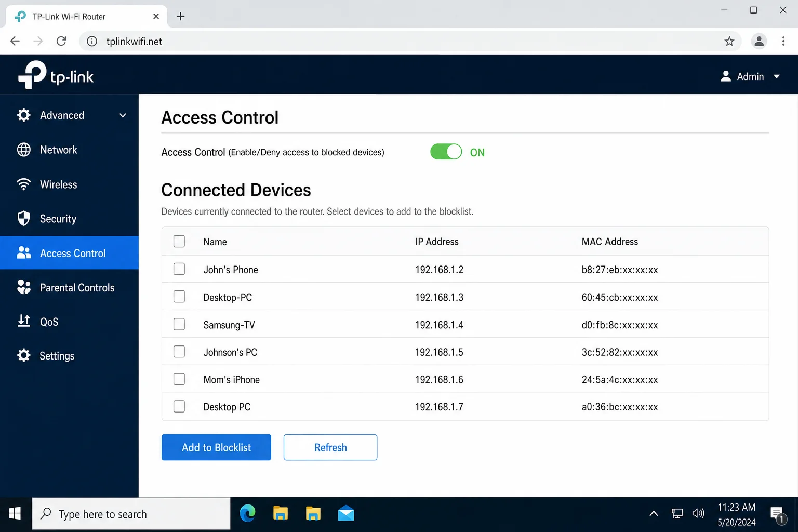The width and height of the screenshot is (798, 532).
Task: Click the network tray icon
Action: point(677,514)
